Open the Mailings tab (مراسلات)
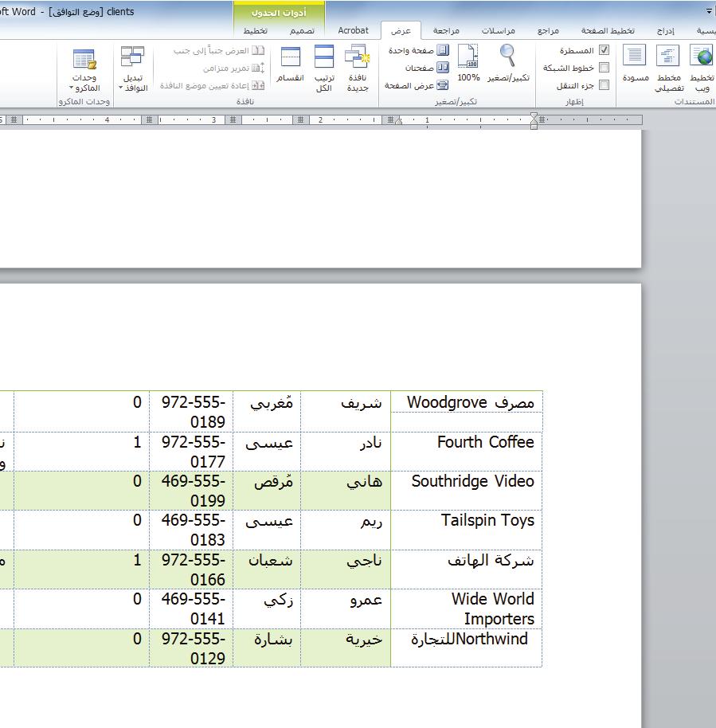716x728 pixels. tap(499, 30)
